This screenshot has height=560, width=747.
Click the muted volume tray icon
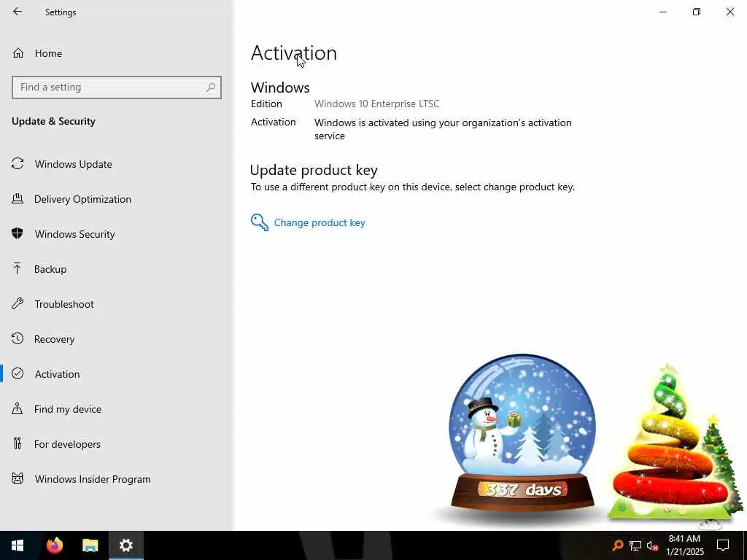(x=652, y=545)
